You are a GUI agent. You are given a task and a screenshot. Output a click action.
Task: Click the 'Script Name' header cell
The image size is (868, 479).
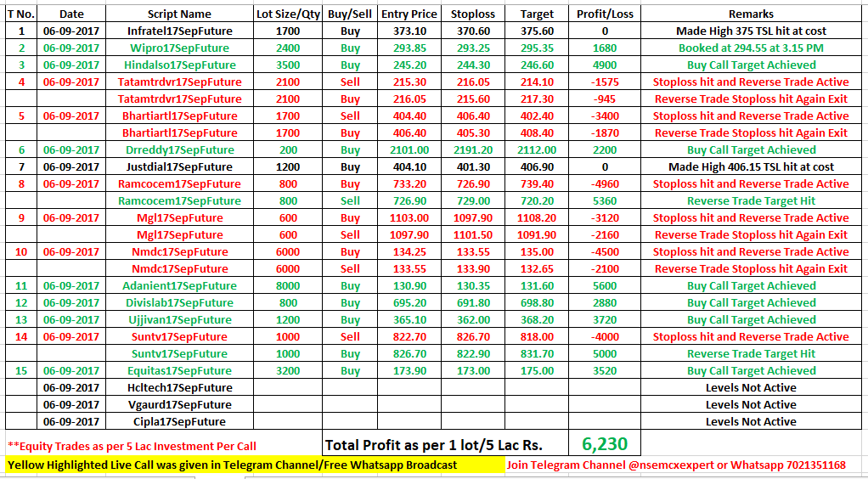tap(179, 14)
